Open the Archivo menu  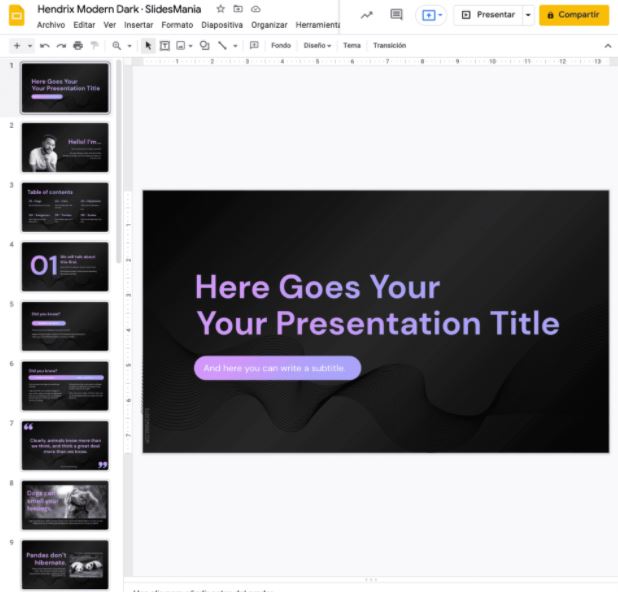pos(51,25)
